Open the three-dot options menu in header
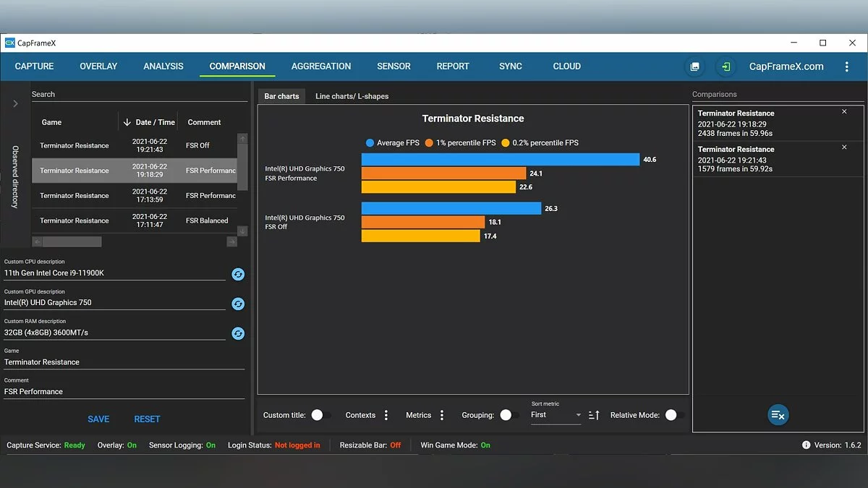Image resolution: width=868 pixels, height=488 pixels. (846, 67)
